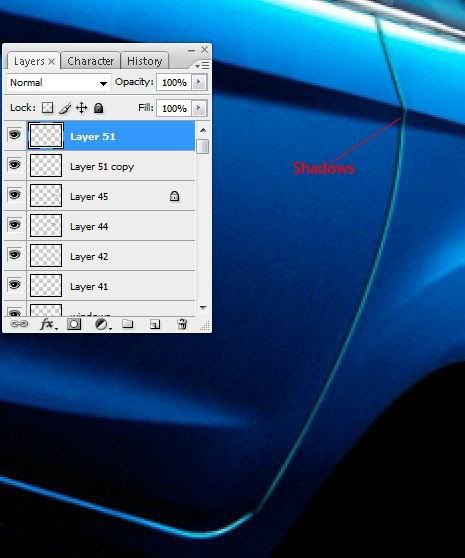Create new fill or adjustment layer
465x558 pixels.
(x=102, y=324)
